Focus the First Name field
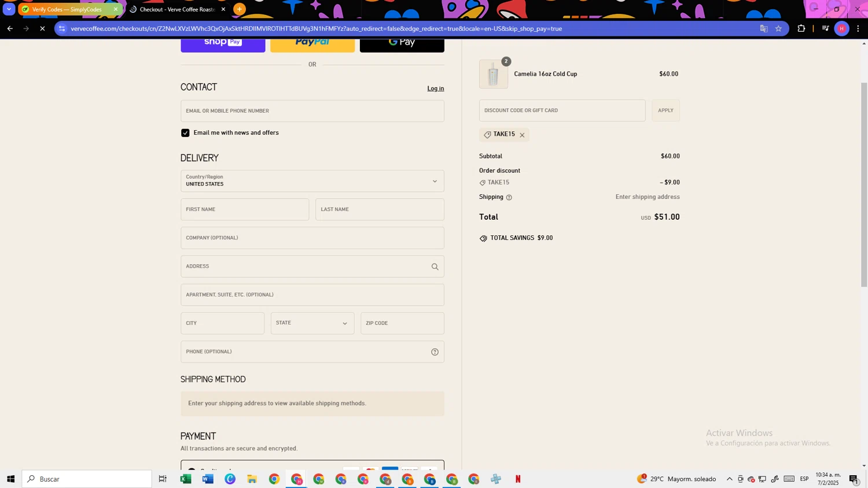Image resolution: width=868 pixels, height=488 pixels. 245,209
